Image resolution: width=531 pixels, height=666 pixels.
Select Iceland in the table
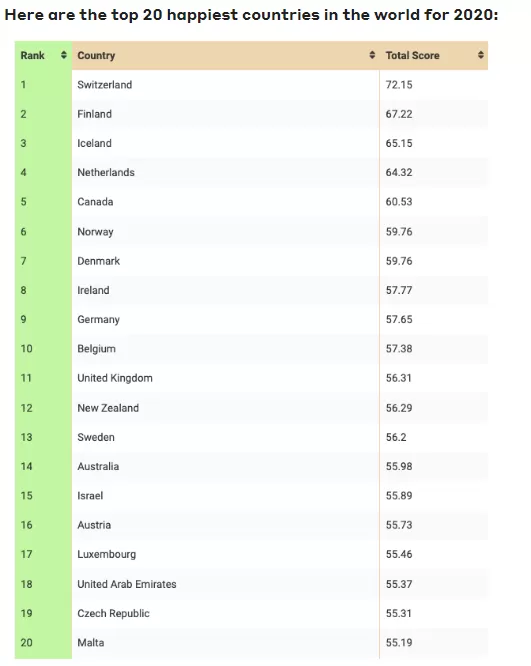(94, 143)
